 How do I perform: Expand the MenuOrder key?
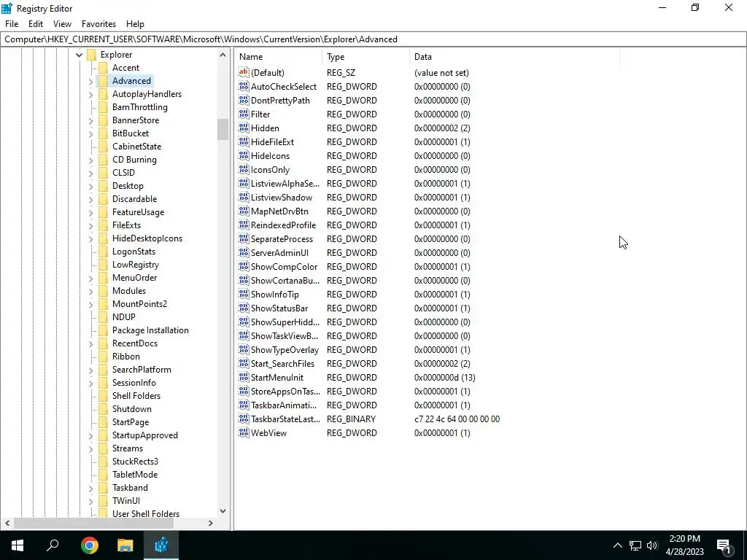click(x=90, y=278)
